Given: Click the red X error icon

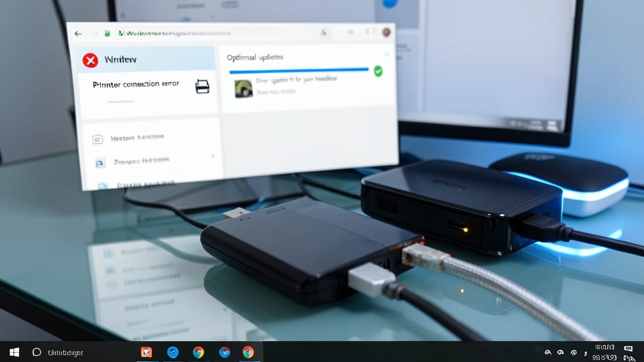Looking at the screenshot, I should click(x=91, y=60).
